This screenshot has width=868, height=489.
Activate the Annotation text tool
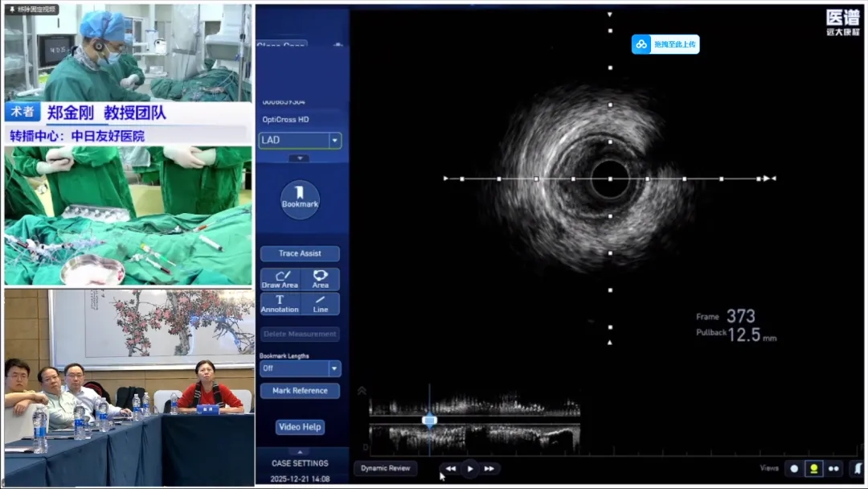tap(280, 303)
